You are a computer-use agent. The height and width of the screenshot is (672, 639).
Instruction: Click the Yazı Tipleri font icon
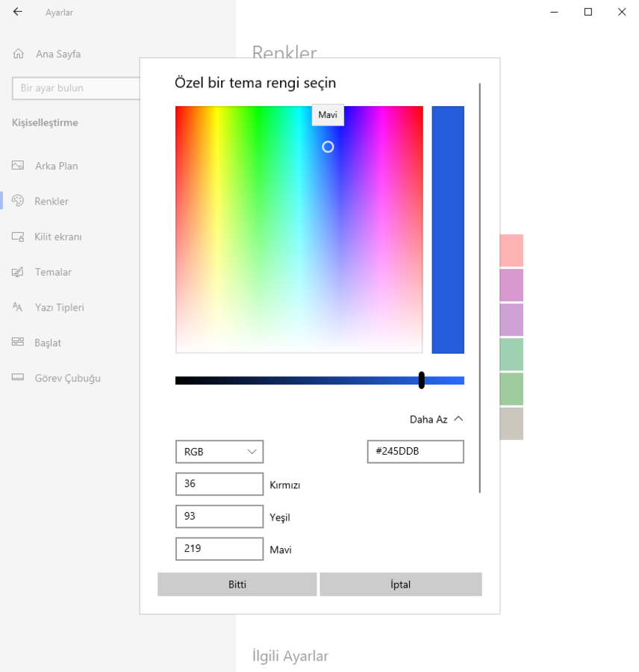click(x=19, y=307)
